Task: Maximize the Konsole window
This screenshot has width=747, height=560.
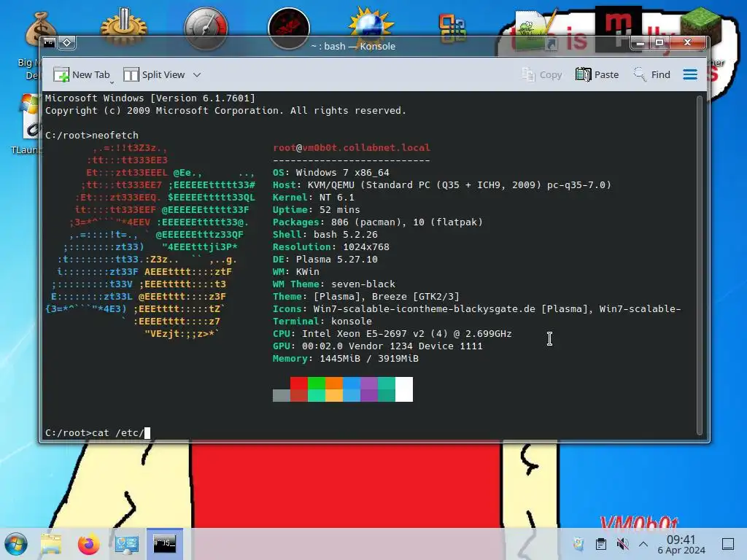Action: pyautogui.click(x=659, y=43)
